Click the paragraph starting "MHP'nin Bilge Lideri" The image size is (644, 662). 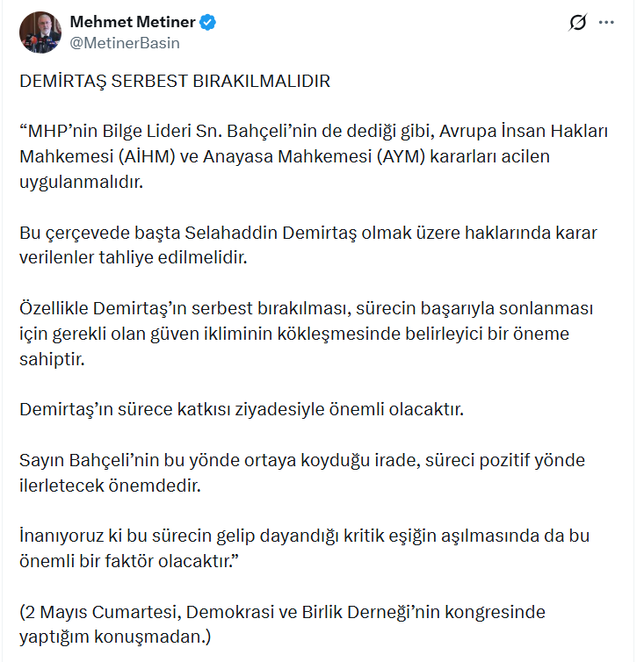[x=314, y=156]
